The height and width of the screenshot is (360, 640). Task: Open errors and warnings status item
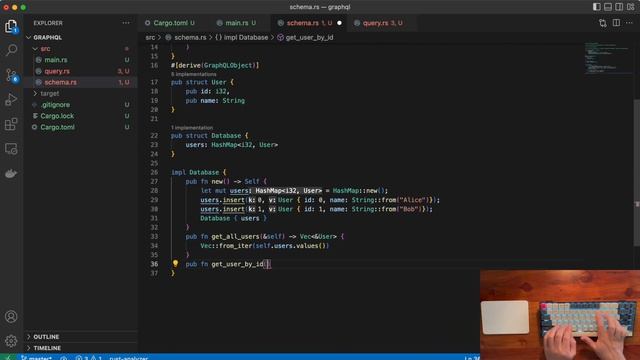coord(88,358)
